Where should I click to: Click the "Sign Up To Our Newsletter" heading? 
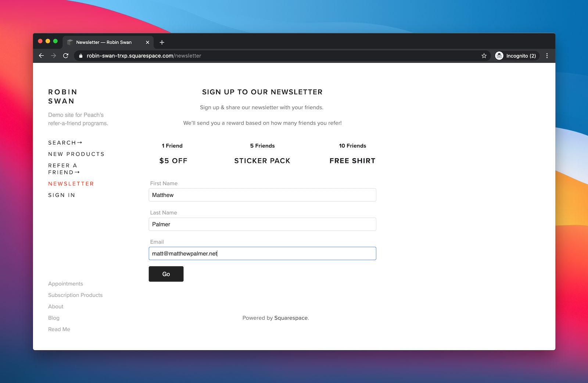tap(262, 92)
